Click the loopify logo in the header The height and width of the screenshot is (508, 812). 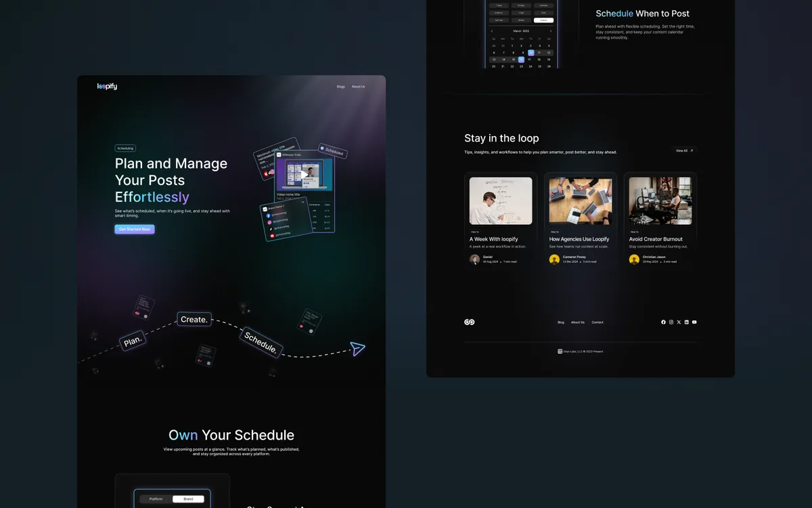coord(107,86)
